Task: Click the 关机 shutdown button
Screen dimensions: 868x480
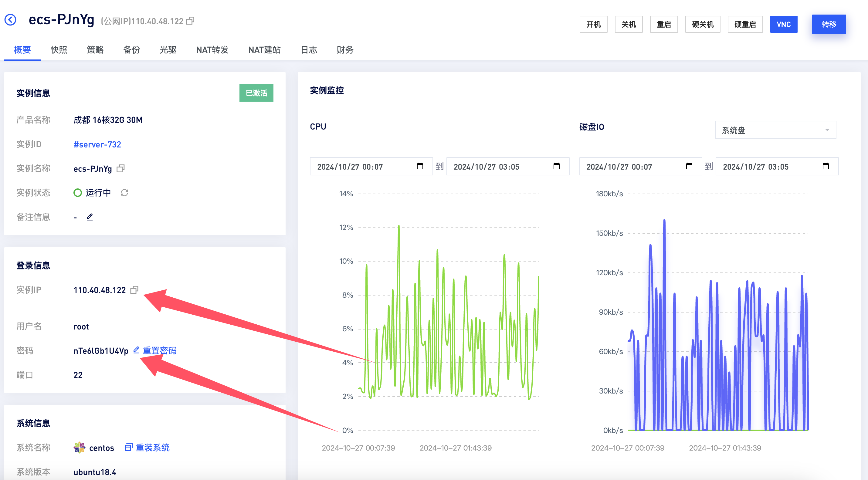Action: coord(629,24)
